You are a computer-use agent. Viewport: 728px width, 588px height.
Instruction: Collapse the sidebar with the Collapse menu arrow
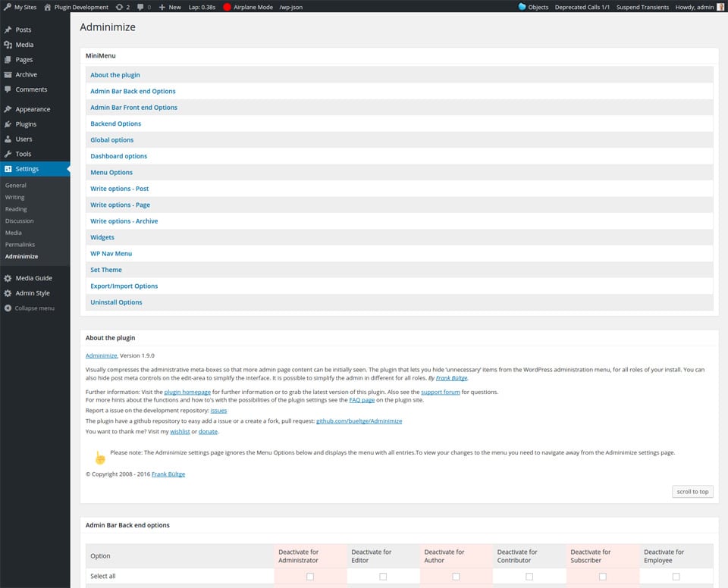tap(8, 308)
